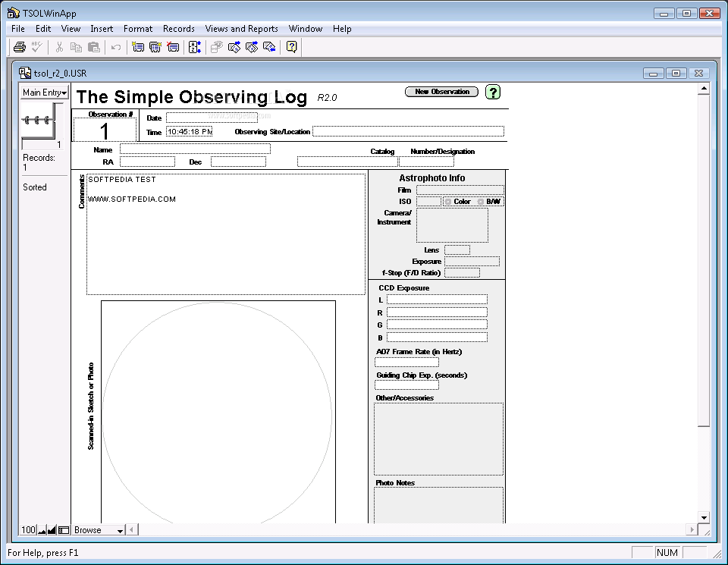The width and height of the screenshot is (728, 565).
Task: Click the yellow Help question-mark toolbar icon
Action: point(291,47)
